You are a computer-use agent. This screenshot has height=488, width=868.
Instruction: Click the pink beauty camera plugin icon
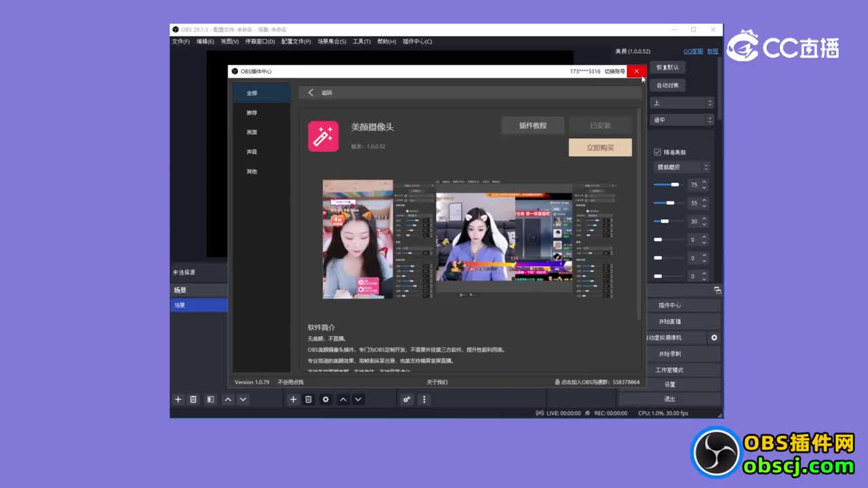click(323, 136)
